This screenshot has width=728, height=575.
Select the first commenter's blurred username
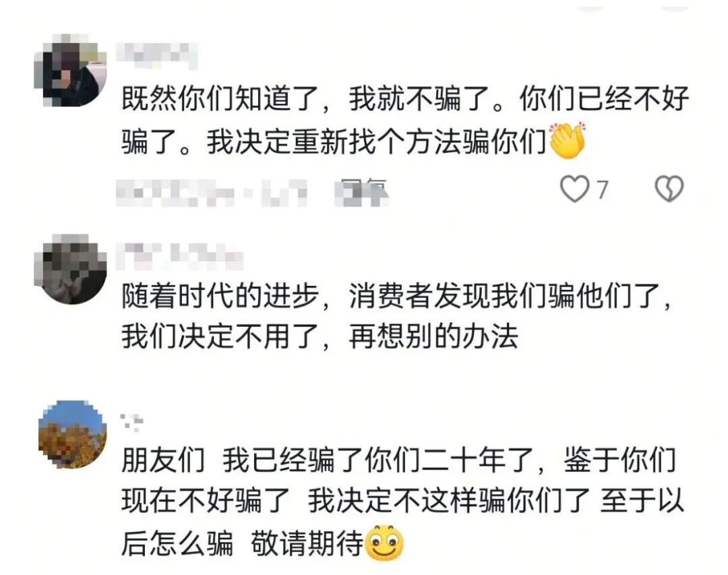[x=157, y=56]
